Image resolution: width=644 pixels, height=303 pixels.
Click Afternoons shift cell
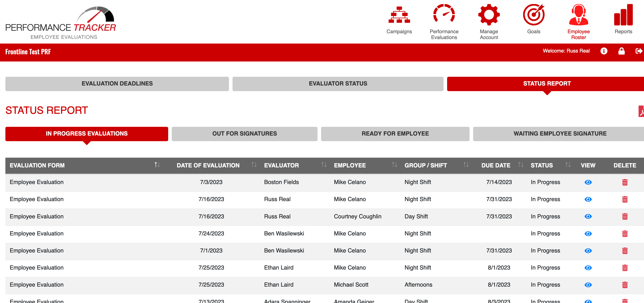[x=418, y=285]
